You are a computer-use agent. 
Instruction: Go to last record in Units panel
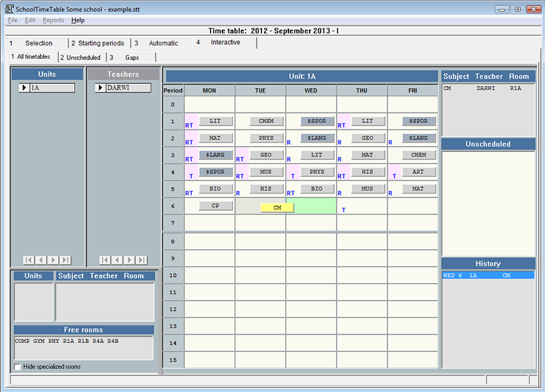pyautogui.click(x=65, y=260)
